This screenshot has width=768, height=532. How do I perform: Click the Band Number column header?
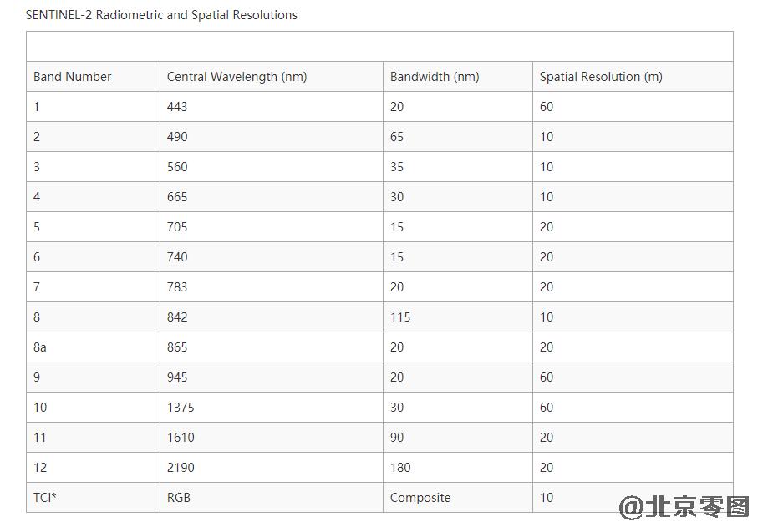coord(72,77)
